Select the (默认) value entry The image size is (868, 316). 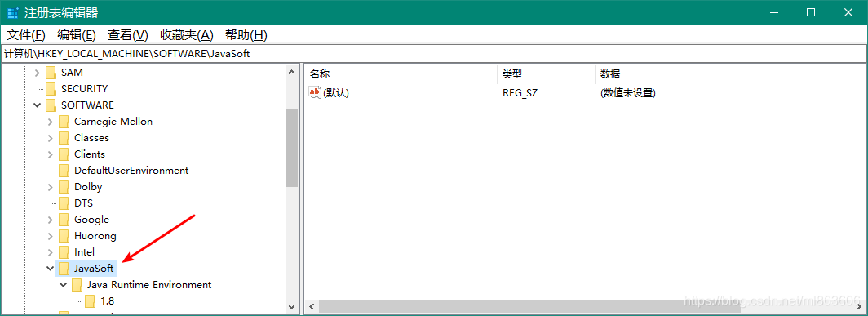pyautogui.click(x=336, y=93)
